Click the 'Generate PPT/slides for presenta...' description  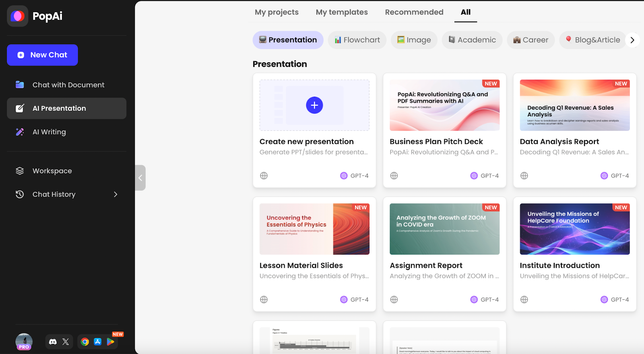point(314,152)
